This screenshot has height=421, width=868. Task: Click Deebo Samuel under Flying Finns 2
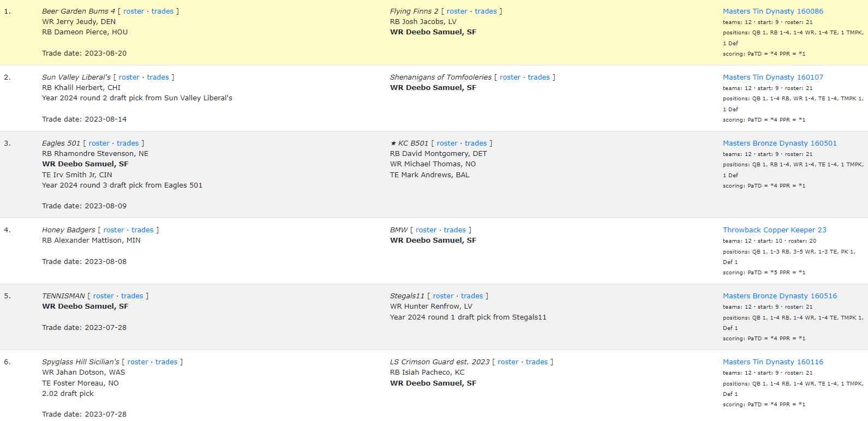pos(433,32)
